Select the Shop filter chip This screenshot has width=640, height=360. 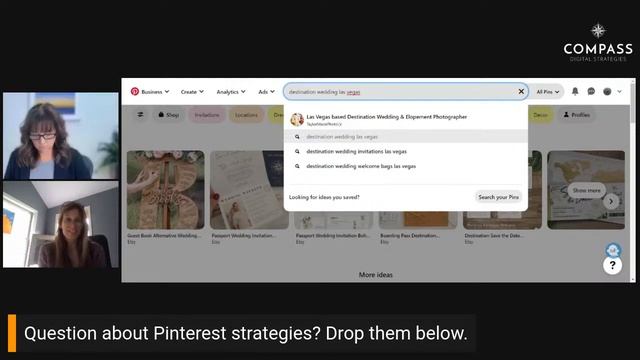169,115
